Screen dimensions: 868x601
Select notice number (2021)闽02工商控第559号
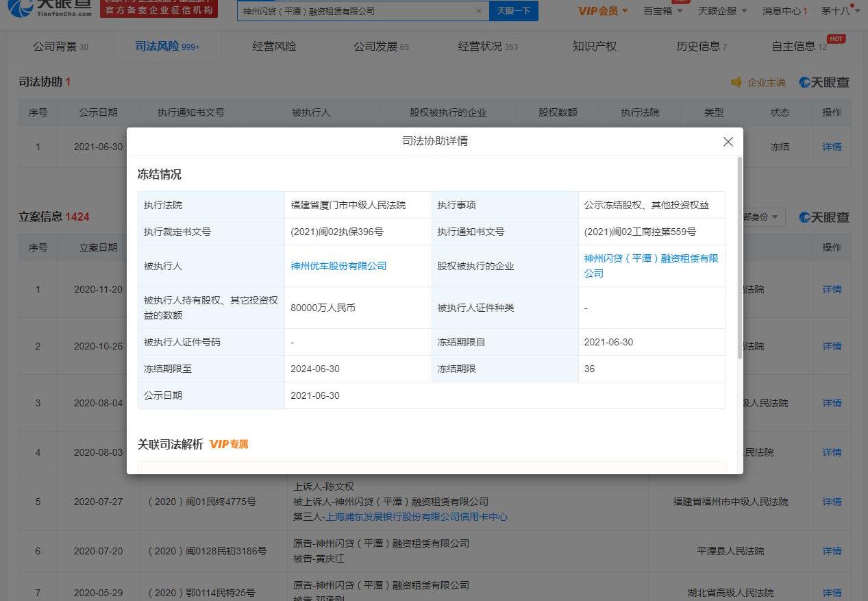coord(640,232)
